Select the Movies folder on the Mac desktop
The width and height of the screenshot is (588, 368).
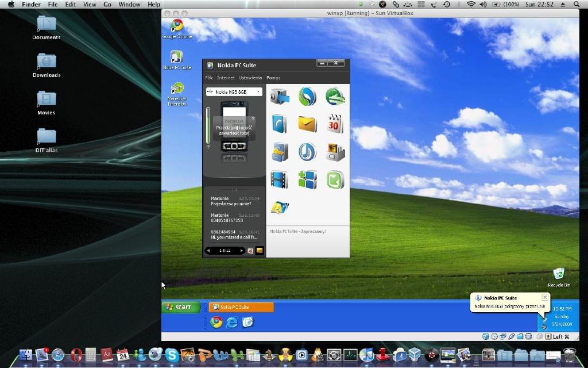point(47,103)
